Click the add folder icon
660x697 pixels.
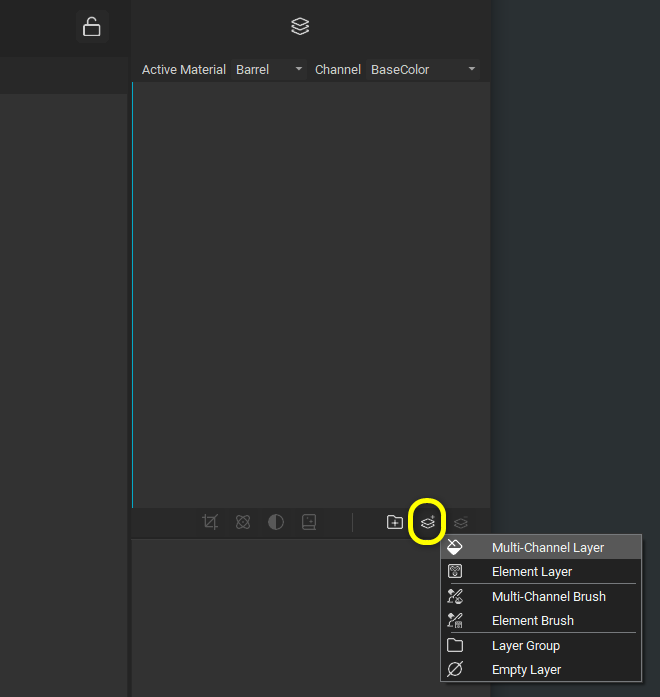click(395, 522)
